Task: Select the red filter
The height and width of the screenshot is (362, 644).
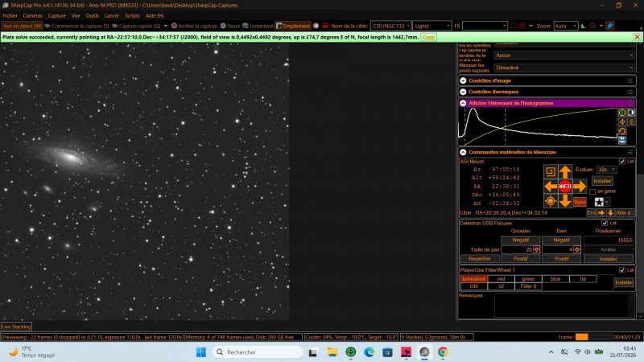Action: [x=501, y=278]
